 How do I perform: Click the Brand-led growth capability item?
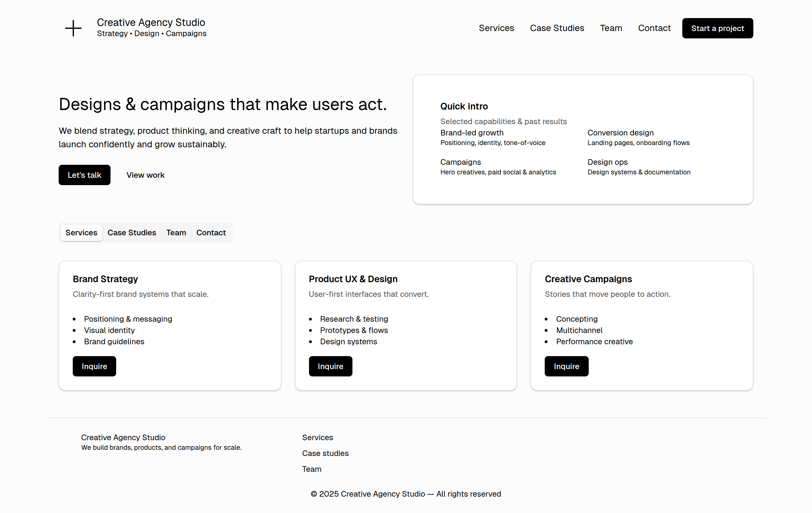click(471, 133)
